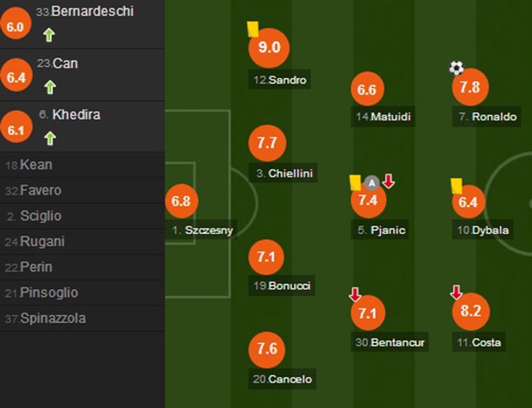Viewport: 532px width, 408px height.
Task: Click the red substitution arrow above Costa
Action: click(x=456, y=292)
